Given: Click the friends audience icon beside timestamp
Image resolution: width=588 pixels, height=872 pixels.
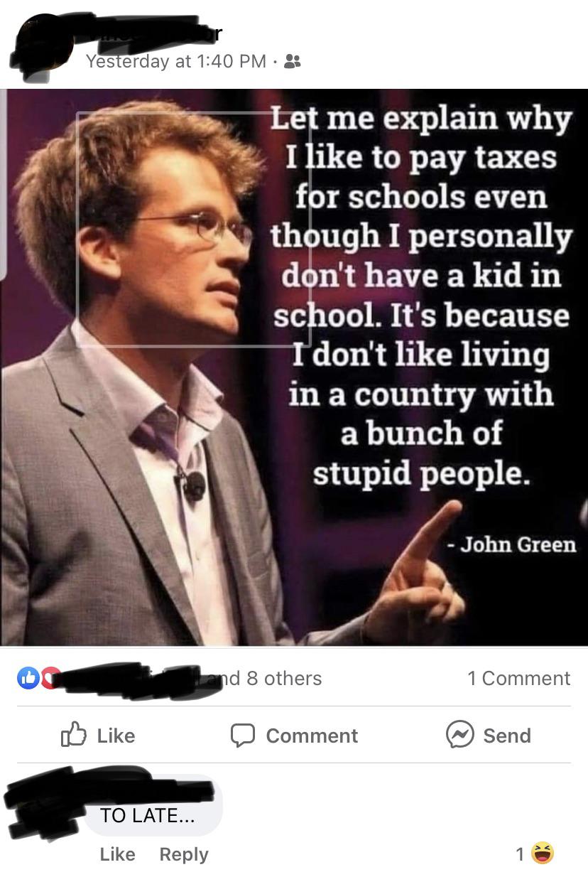Looking at the screenshot, I should click(x=292, y=62).
